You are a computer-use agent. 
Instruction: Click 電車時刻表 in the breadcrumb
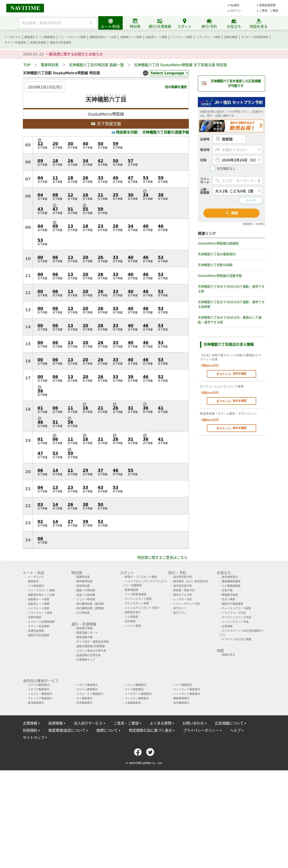[x=49, y=65]
